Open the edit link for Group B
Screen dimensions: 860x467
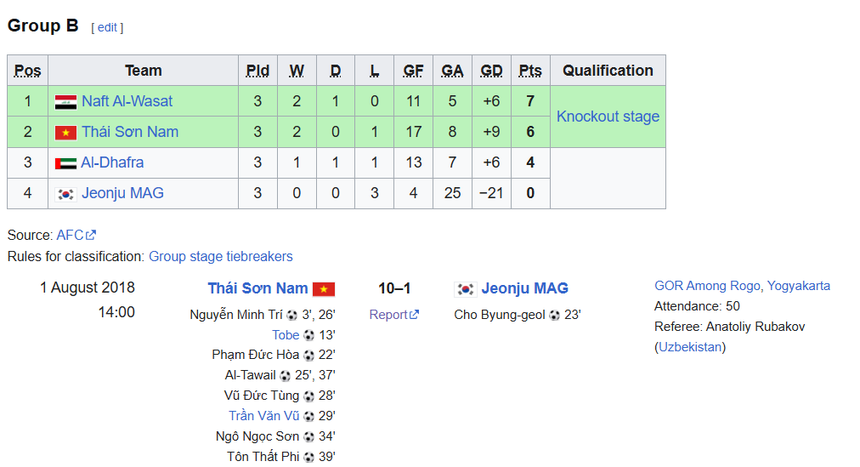107,27
